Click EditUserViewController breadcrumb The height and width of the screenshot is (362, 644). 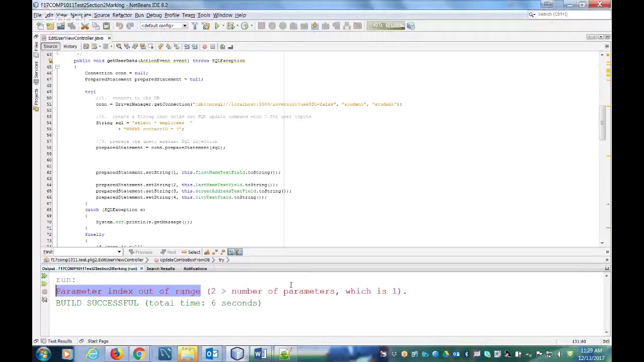coord(94,260)
